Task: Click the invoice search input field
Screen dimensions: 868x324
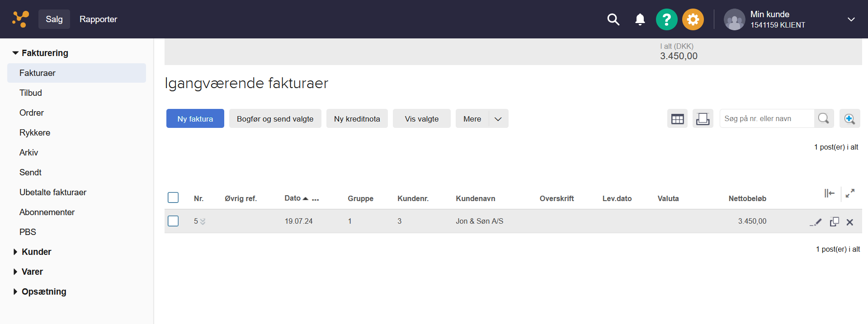Action: pos(766,119)
